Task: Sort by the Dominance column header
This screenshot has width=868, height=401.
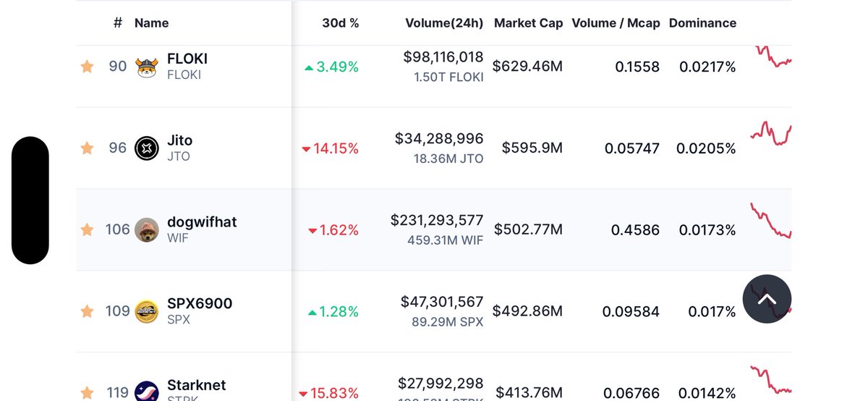Action: coord(702,23)
